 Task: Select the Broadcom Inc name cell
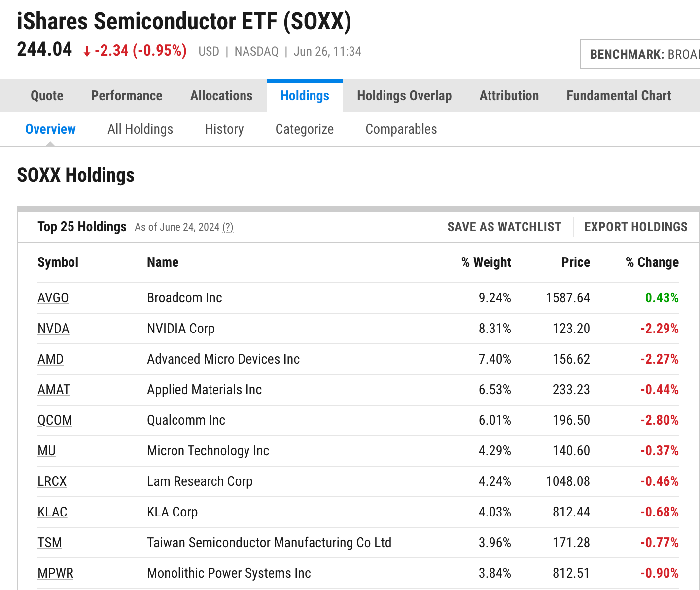[184, 298]
